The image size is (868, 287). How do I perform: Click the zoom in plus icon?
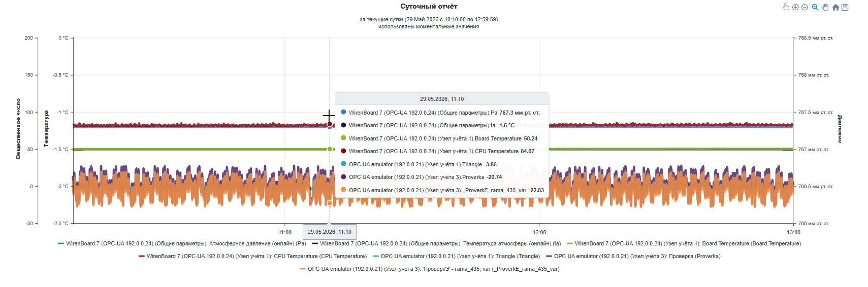[795, 7]
